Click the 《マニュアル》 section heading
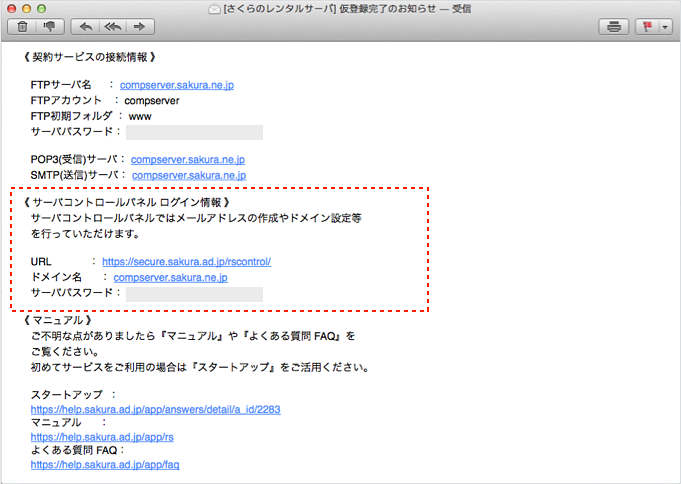The image size is (681, 484). click(x=57, y=321)
